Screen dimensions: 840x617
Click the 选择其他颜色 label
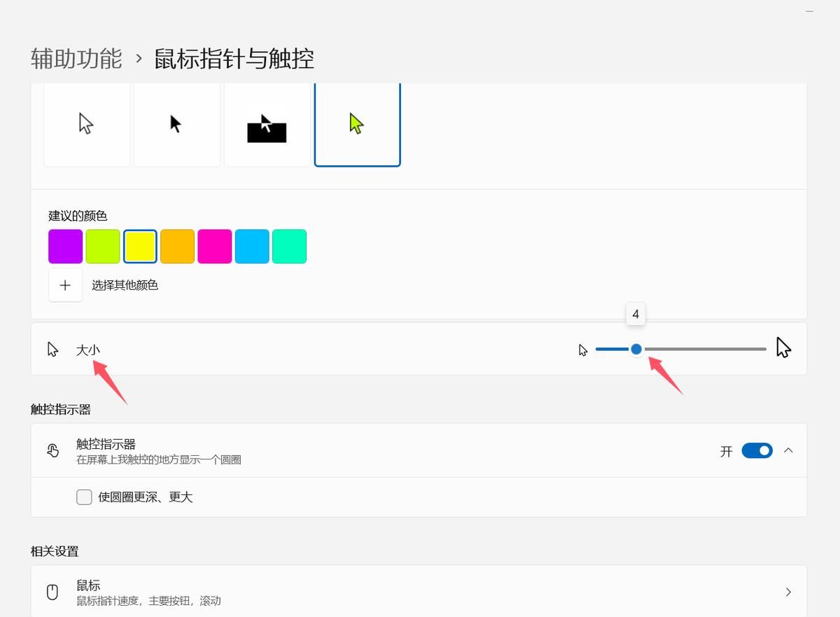click(125, 285)
